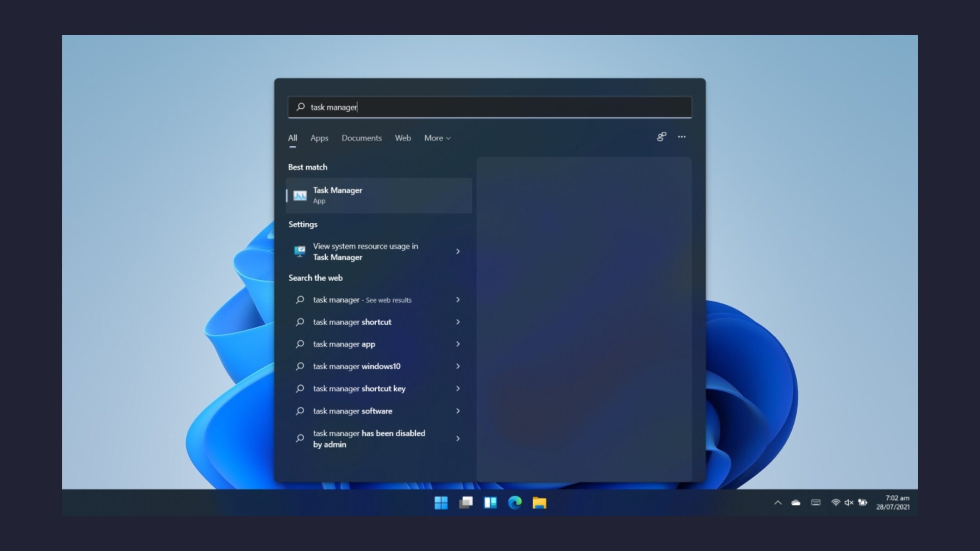Expand the More filter dropdown
Viewport: 980px width, 551px height.
(x=438, y=138)
